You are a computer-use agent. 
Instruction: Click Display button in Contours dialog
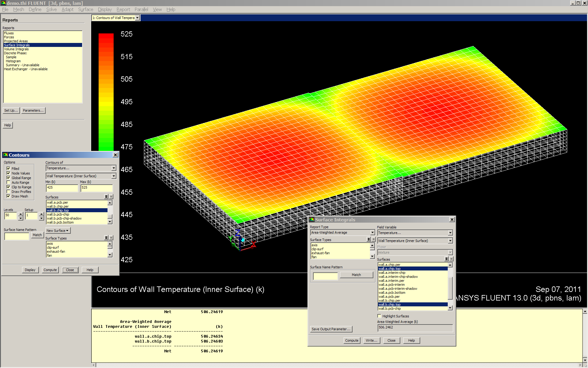[30, 270]
